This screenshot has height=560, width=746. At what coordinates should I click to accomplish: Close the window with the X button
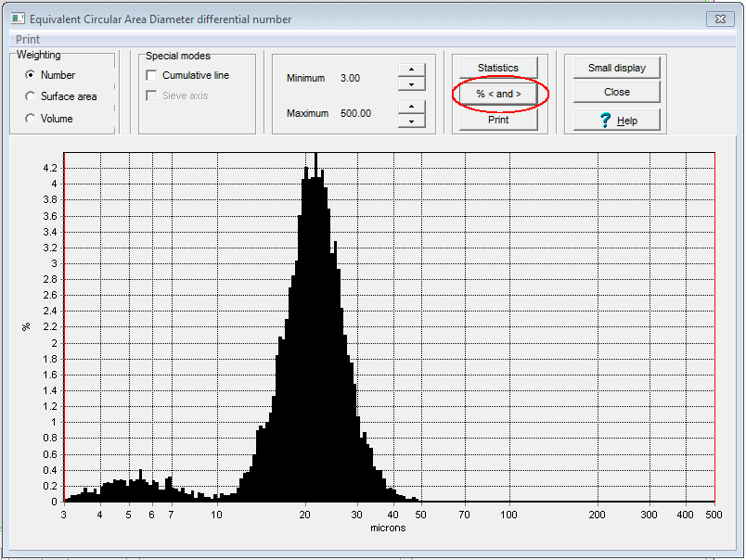coord(719,19)
